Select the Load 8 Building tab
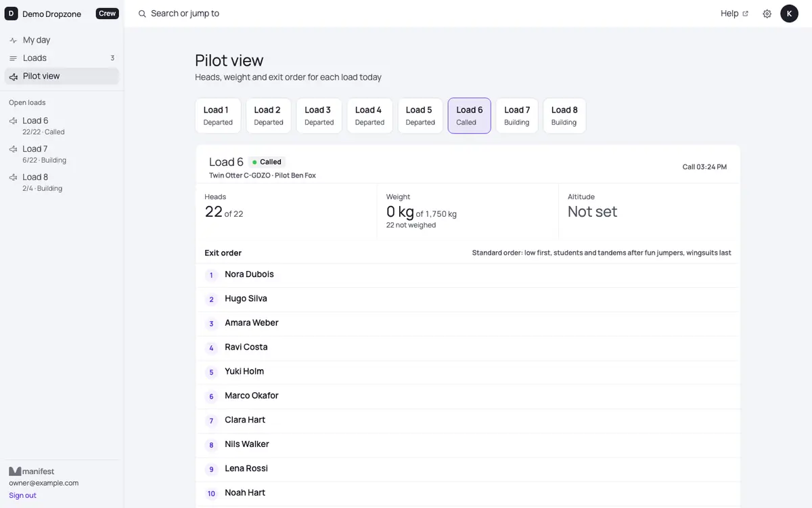This screenshot has height=508, width=812. click(564, 116)
